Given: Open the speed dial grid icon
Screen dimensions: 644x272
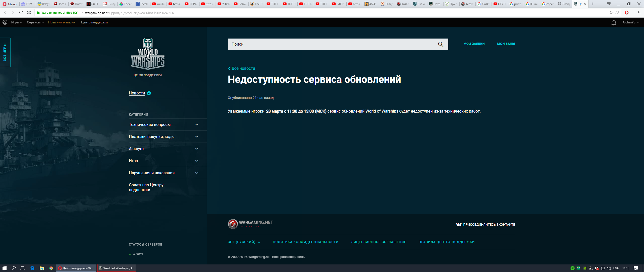Looking at the screenshot, I should [29, 13].
